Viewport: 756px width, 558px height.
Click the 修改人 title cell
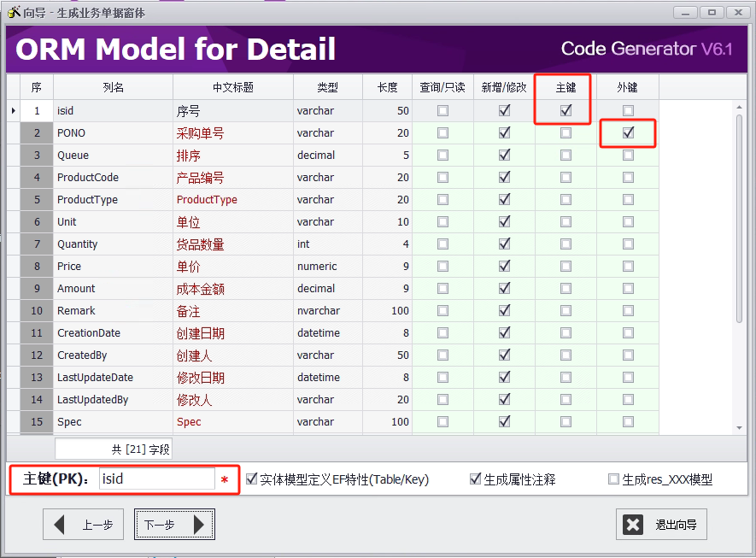[233, 399]
